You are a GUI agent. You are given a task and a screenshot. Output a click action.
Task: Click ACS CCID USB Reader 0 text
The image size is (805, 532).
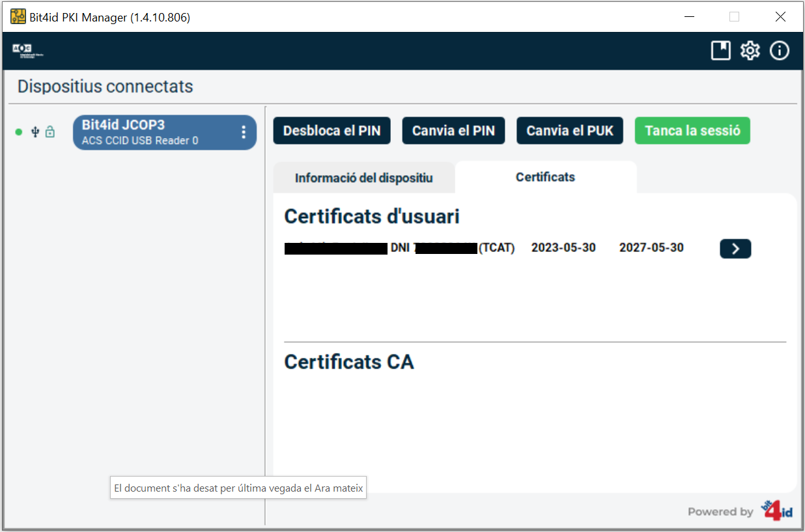pyautogui.click(x=140, y=141)
